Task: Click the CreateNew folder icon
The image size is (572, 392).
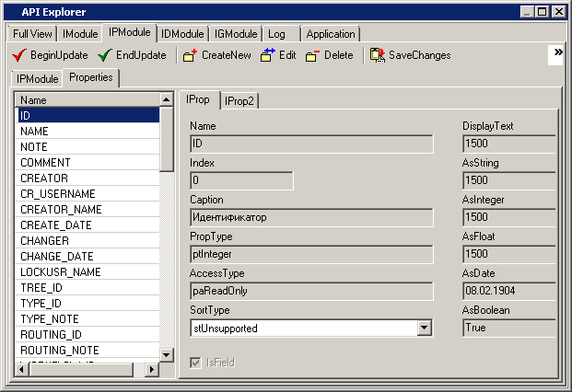Action: point(190,55)
